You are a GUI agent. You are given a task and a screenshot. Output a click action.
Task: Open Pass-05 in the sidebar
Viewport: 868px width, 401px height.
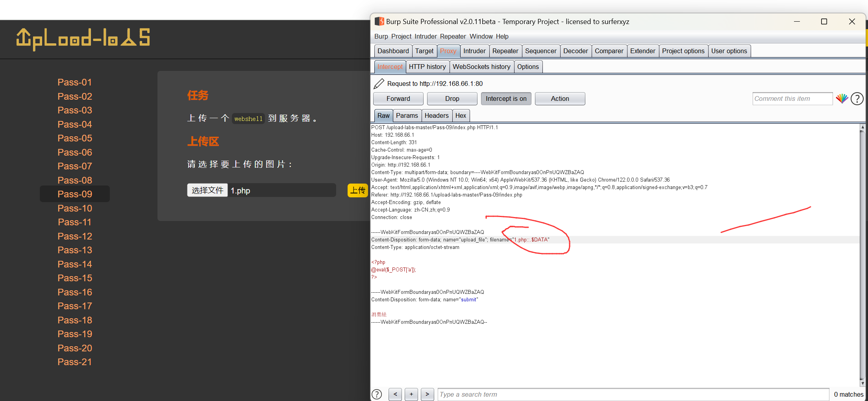click(x=75, y=138)
